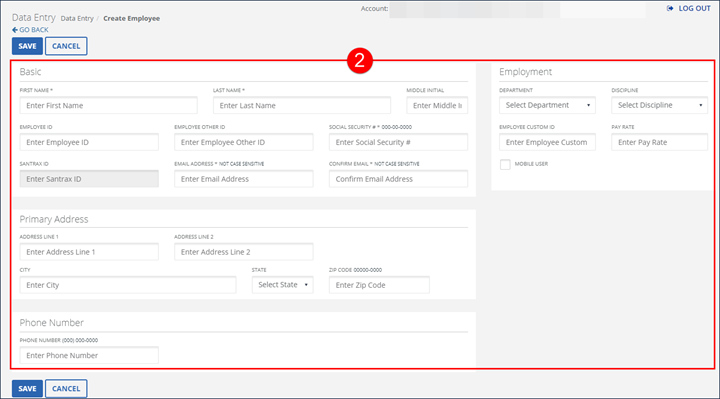
Task: Click the GO BACK link
Action: click(x=34, y=30)
